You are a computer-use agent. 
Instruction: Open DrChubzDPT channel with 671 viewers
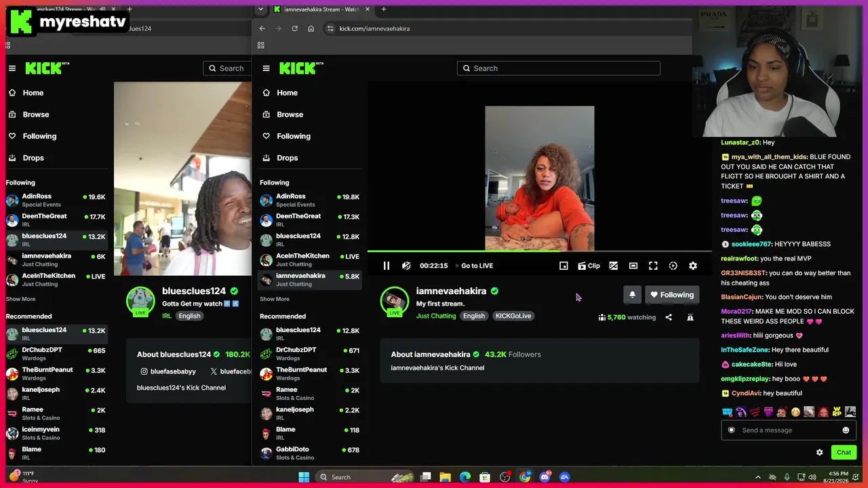(x=310, y=354)
